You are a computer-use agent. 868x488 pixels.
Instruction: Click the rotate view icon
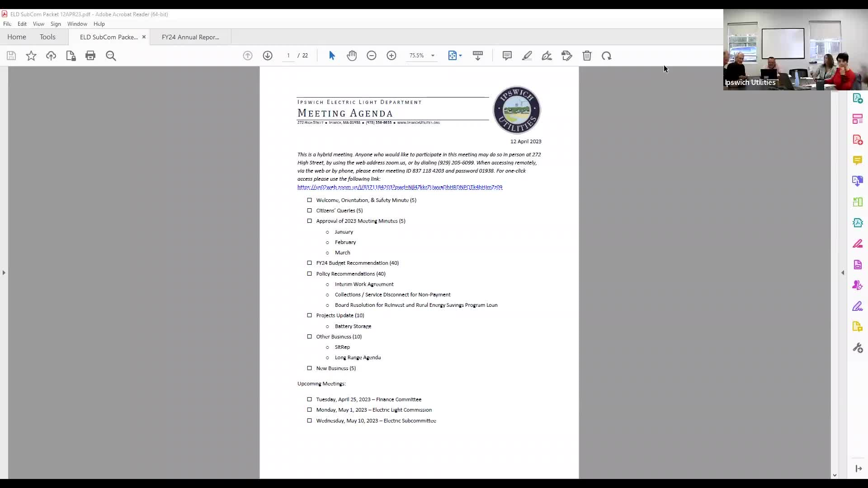coord(607,56)
